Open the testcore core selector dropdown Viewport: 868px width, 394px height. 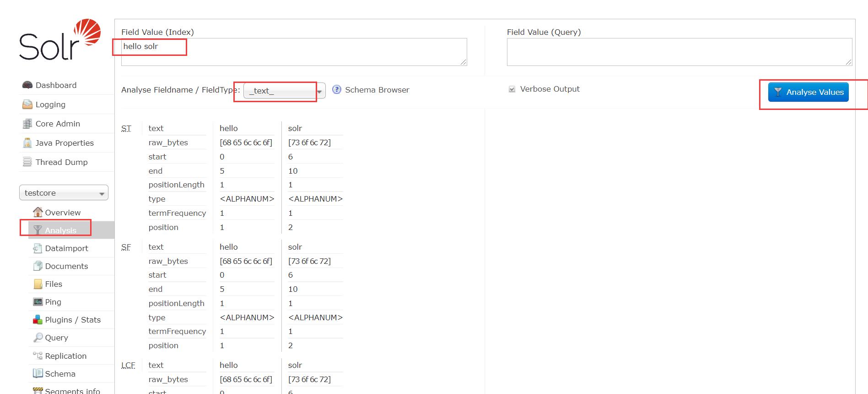tap(64, 193)
